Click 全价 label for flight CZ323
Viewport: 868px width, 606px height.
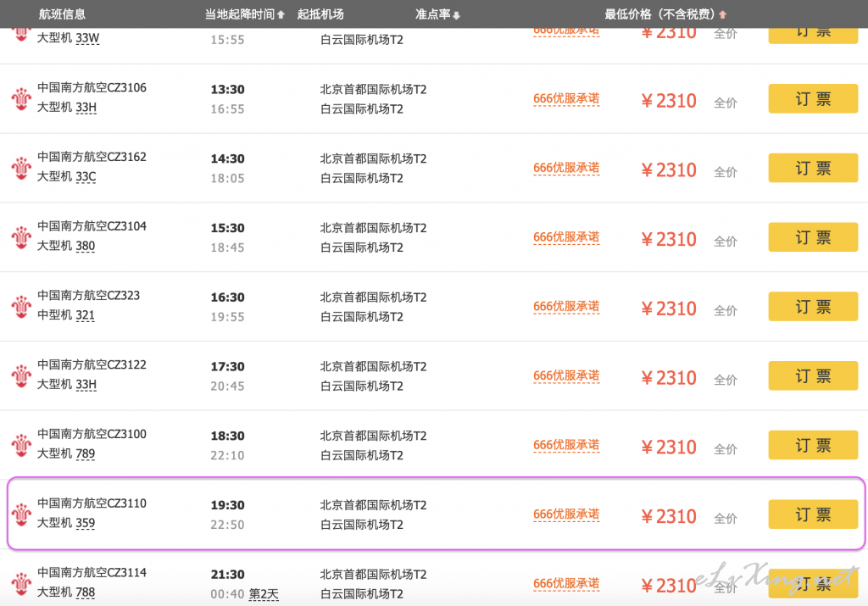click(x=726, y=310)
